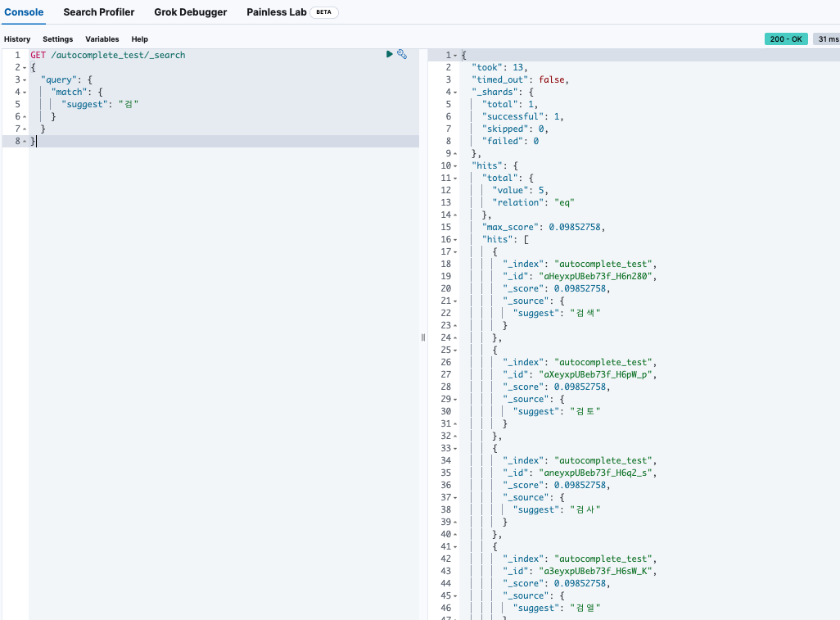Fold the second hit object on line 25
This screenshot has height=620, width=840.
(455, 350)
